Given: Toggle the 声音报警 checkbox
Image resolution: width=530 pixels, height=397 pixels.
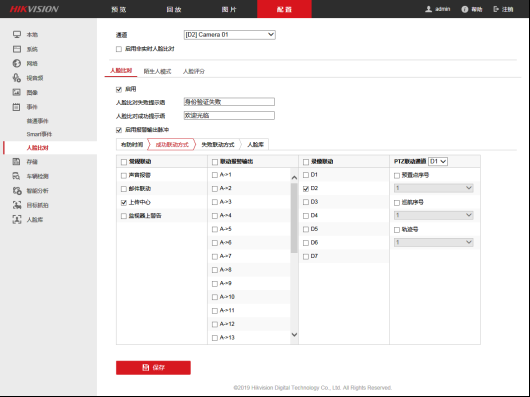Looking at the screenshot, I should click(x=124, y=176).
